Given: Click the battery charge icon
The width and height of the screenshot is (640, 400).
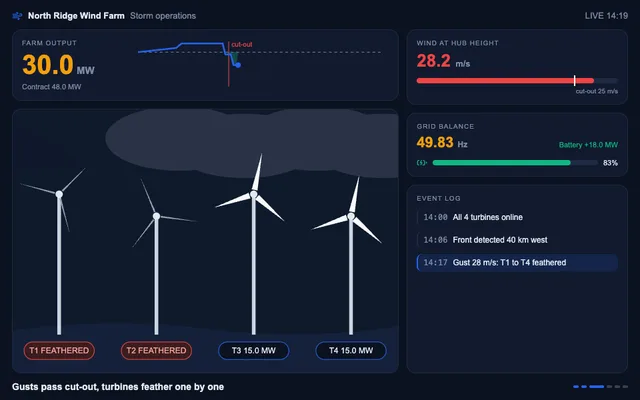Looking at the screenshot, I should click(x=421, y=163).
